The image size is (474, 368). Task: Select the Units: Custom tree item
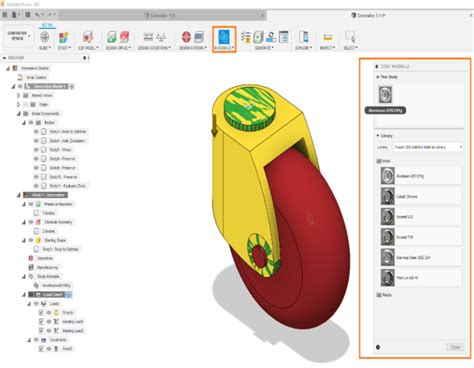pos(36,77)
